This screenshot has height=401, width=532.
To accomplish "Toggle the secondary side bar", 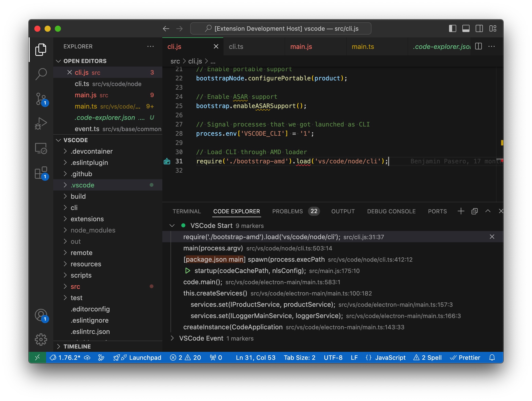I will 479,28.
